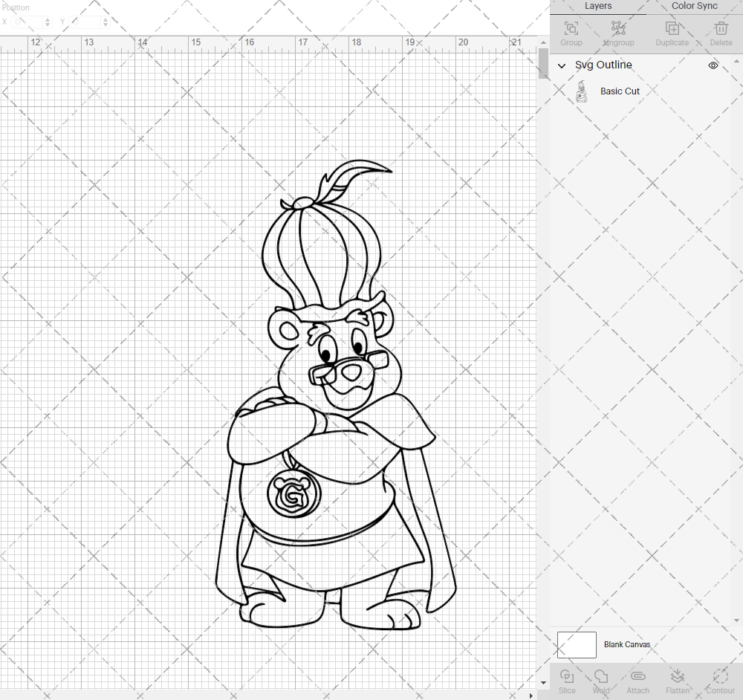This screenshot has width=743, height=700.
Task: Increase the Y position with the stepper
Action: pos(105,20)
